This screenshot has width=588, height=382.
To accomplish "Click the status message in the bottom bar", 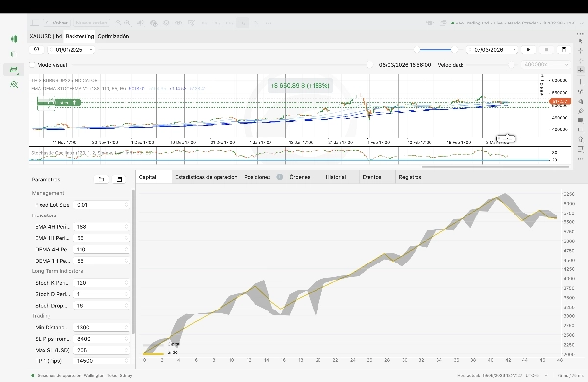I will tap(82, 375).
